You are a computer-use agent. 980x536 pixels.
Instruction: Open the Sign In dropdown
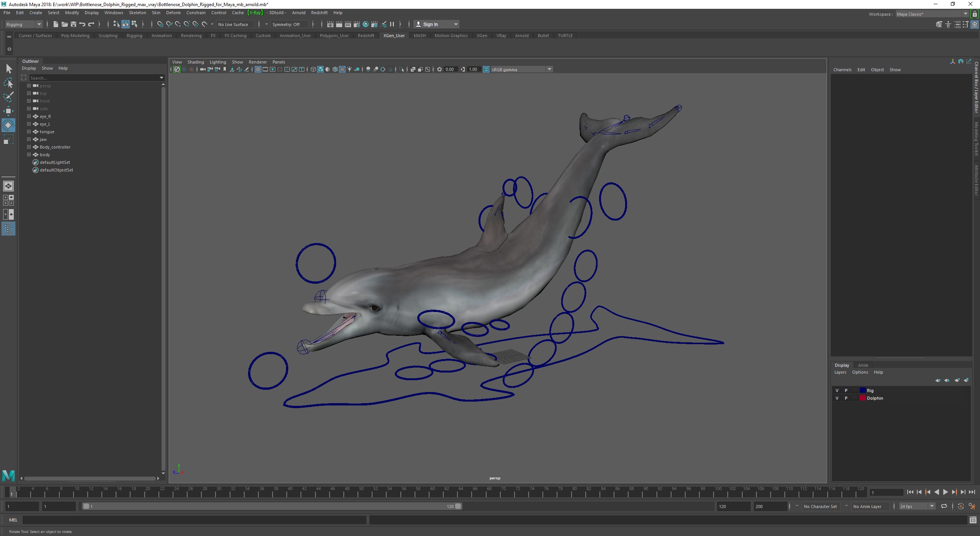[x=436, y=24]
